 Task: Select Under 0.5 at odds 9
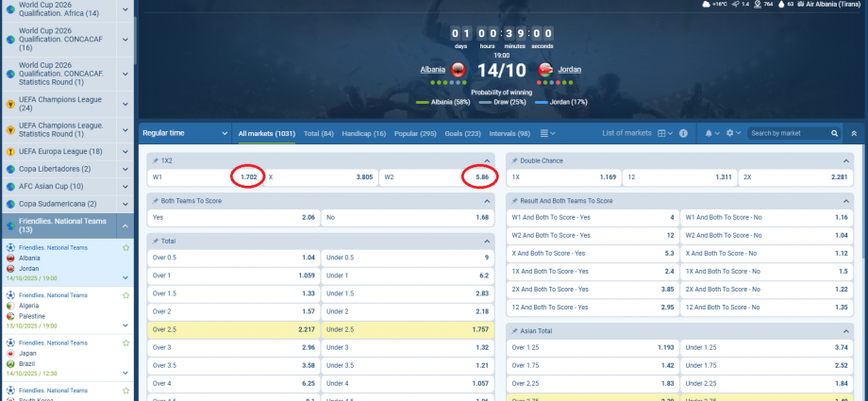pos(408,258)
